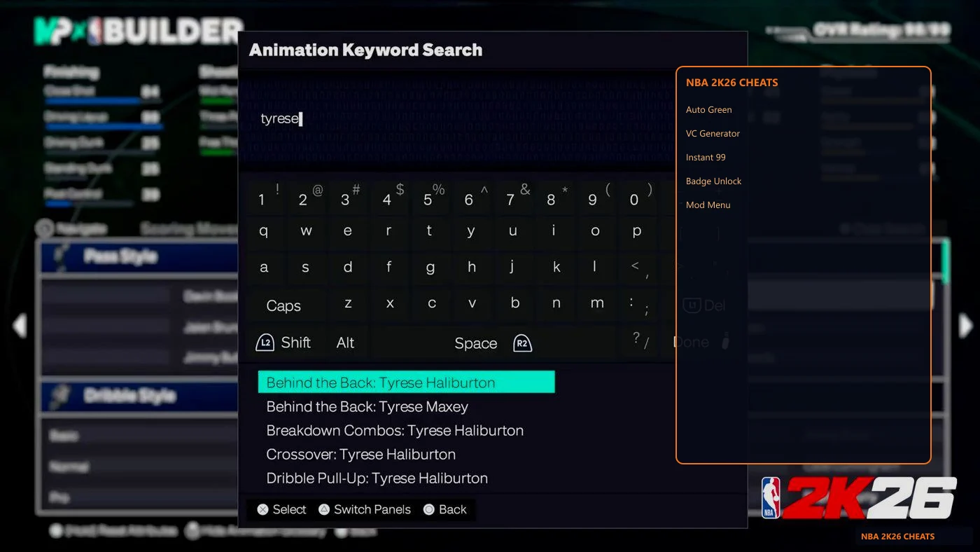The height and width of the screenshot is (552, 980).
Task: Tap the 7 key
Action: (x=512, y=198)
